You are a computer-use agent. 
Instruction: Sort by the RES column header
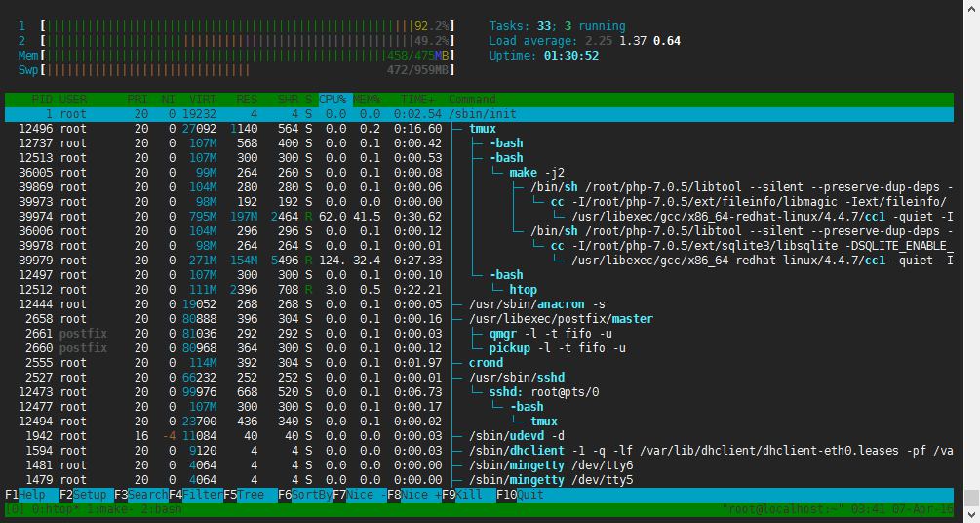tap(247, 100)
